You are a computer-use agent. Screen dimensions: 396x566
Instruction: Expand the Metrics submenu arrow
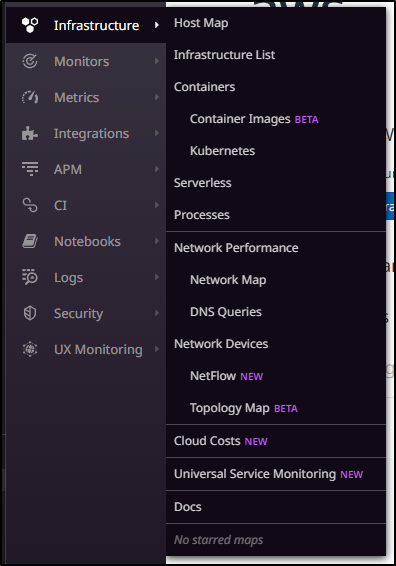pos(157,97)
